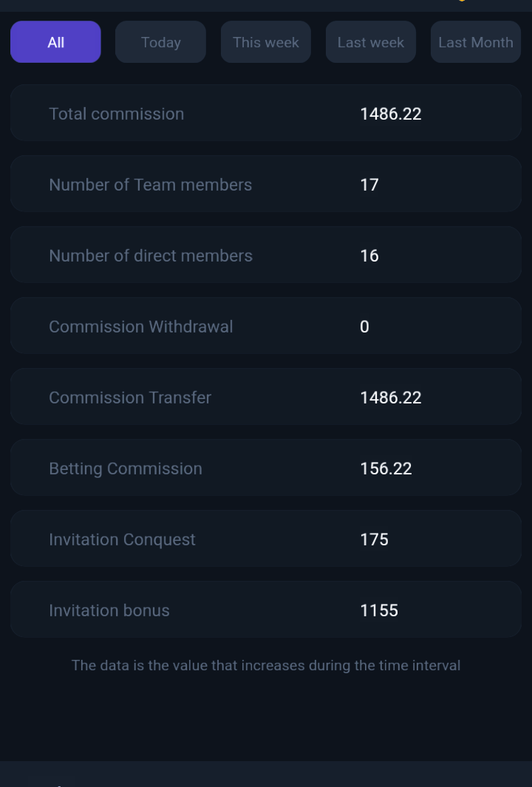Select the Number of direct members label
The image size is (532, 787).
pos(151,256)
